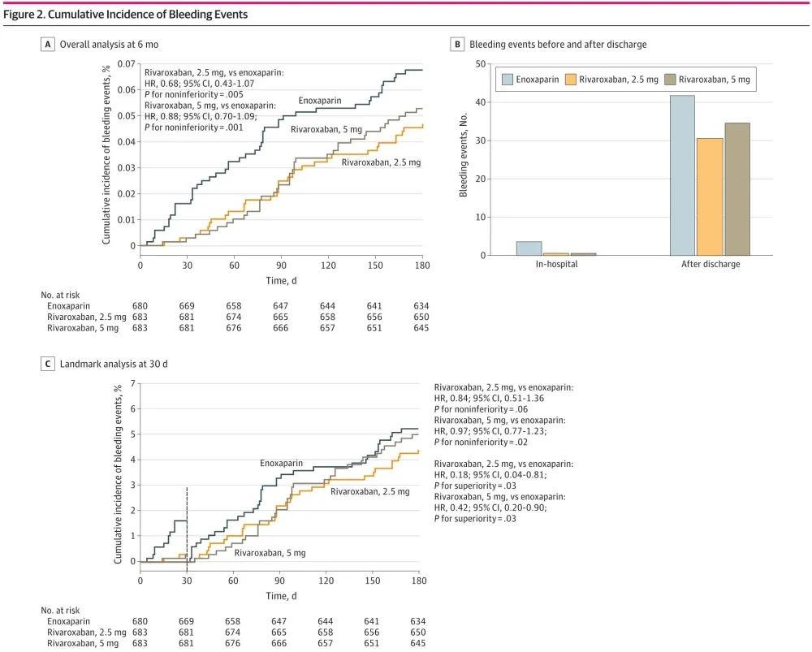
Task: Click 'HR, 0.68; 95% CI, 0.43-1.07' in panel A
Action: pos(200,84)
